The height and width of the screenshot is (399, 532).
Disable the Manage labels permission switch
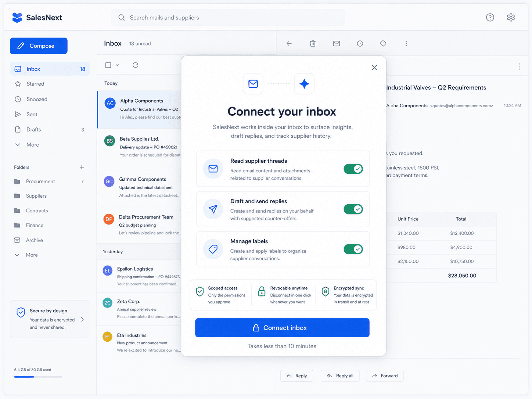(x=353, y=249)
